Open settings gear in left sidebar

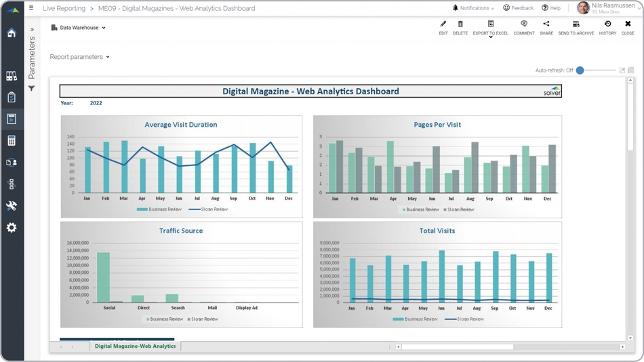[x=12, y=228]
